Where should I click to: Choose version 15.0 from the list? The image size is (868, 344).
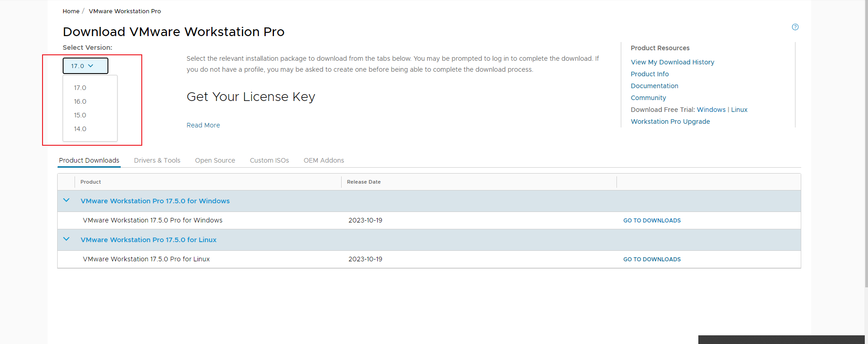[80, 115]
